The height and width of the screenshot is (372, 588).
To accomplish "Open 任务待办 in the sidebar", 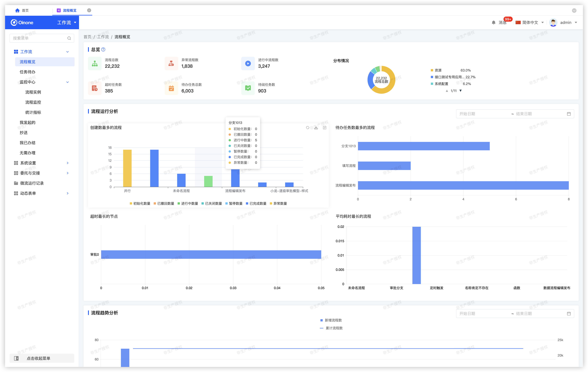I will 28,72.
